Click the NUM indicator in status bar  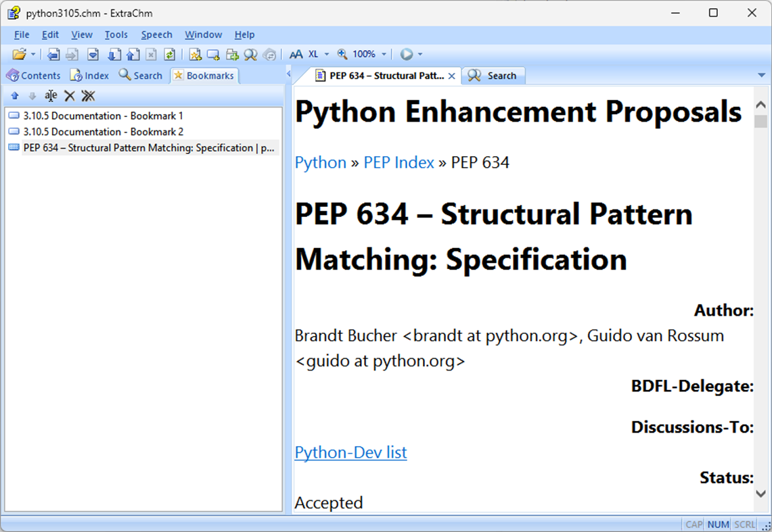pos(719,525)
